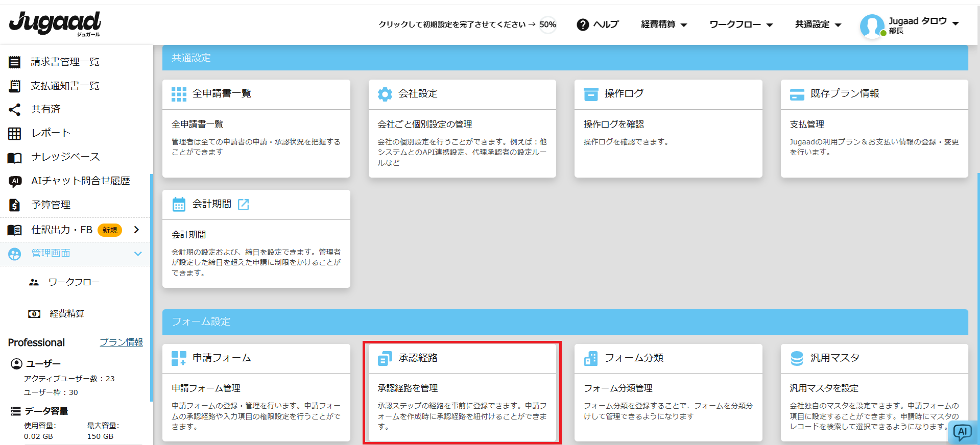Open the 経費精算 dropdown in top bar
Viewport: 980px width, 445px height.
pyautogui.click(x=664, y=24)
